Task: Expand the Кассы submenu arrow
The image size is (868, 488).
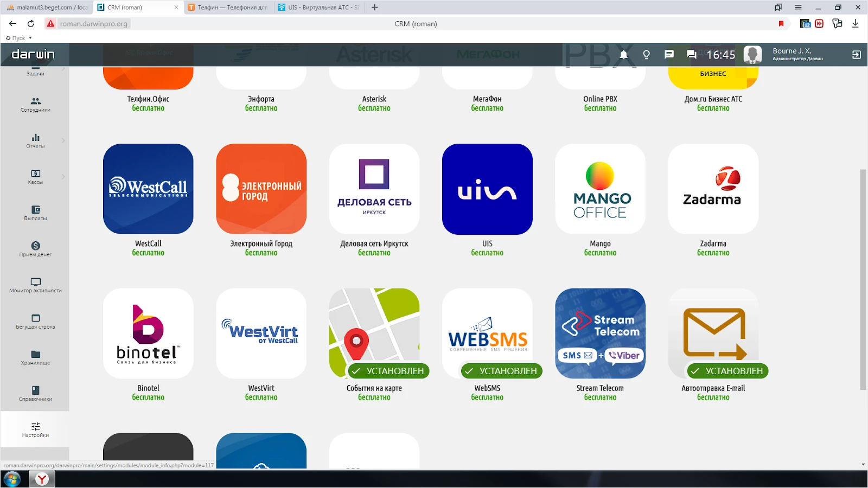Action: tap(63, 177)
